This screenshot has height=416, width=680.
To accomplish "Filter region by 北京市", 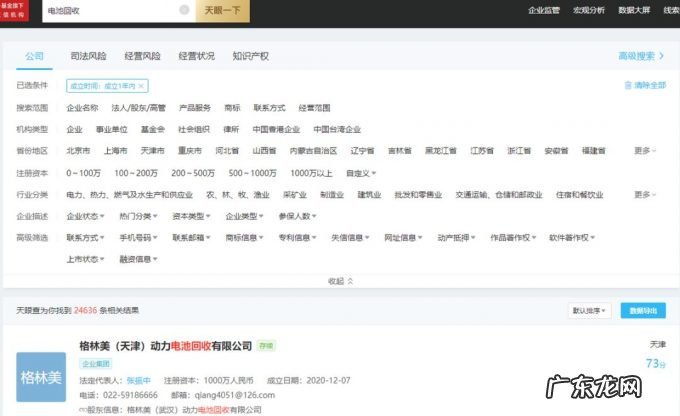I will (x=78, y=151).
